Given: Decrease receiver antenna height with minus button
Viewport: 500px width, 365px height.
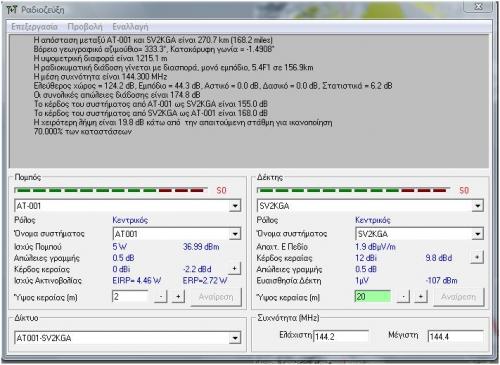Looking at the screenshot, I should point(404,296).
